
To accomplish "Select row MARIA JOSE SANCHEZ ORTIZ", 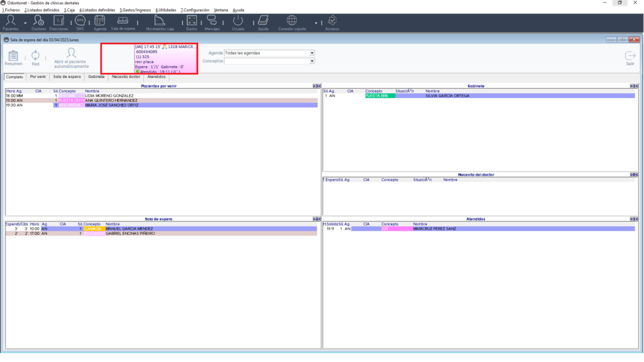I will tap(162, 105).
